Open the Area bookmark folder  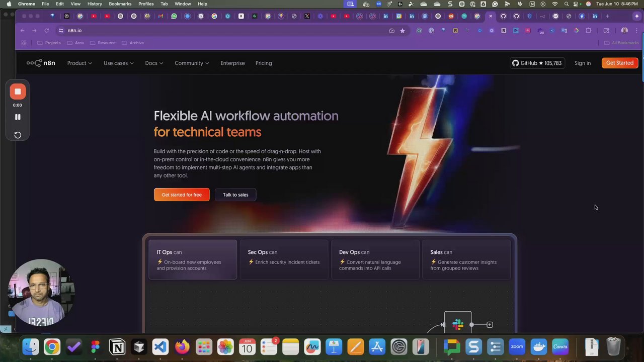pyautogui.click(x=75, y=43)
